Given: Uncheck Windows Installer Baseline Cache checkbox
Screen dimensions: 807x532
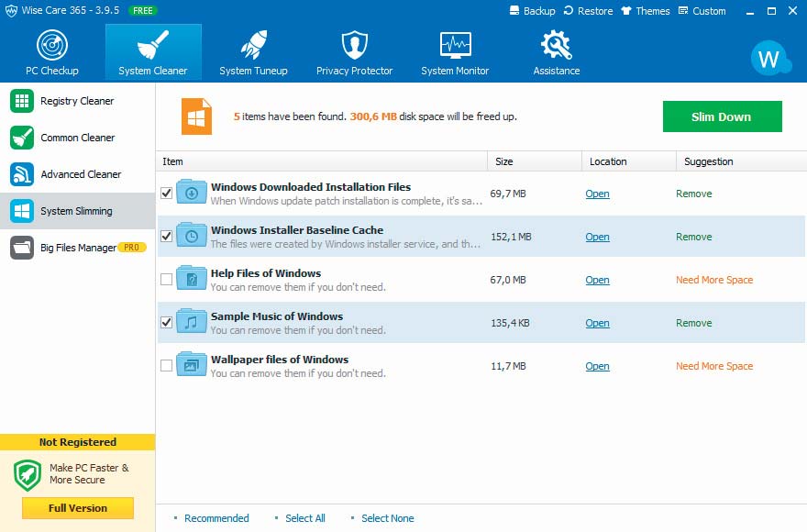Looking at the screenshot, I should pyautogui.click(x=166, y=237).
